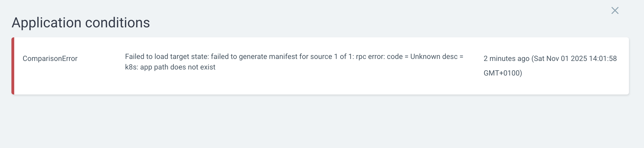
Task: Click the "(Sat" weekday in the timestamp
Action: (538, 58)
